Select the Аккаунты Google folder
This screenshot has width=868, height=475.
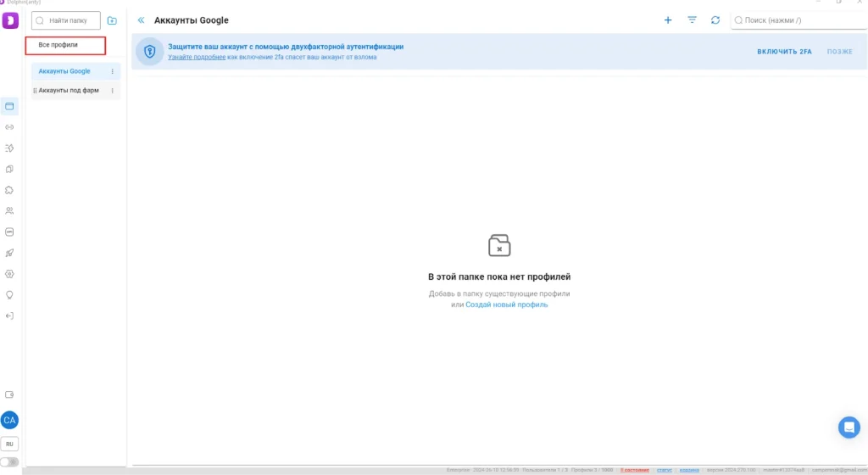pyautogui.click(x=75, y=71)
